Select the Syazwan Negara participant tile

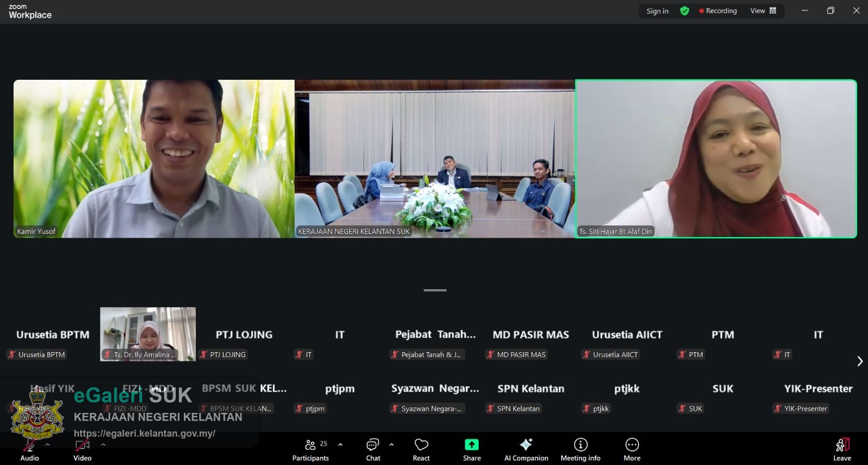(435, 388)
